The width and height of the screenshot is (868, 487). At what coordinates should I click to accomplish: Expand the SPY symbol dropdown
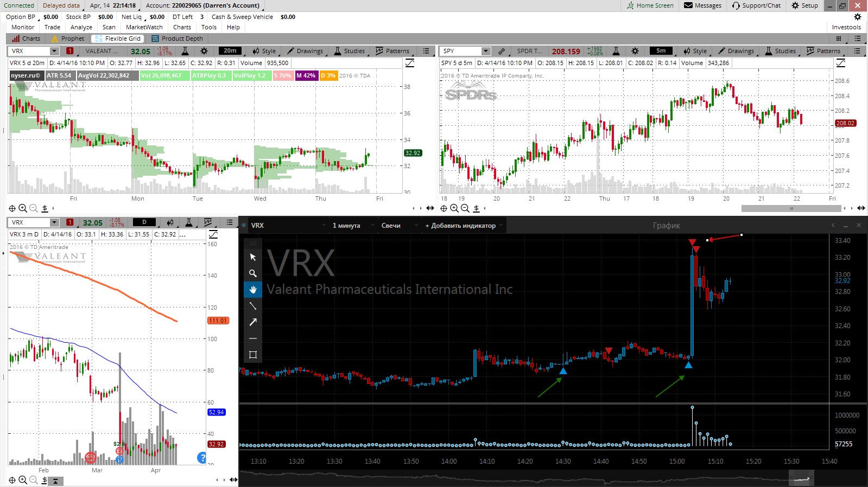[486, 51]
